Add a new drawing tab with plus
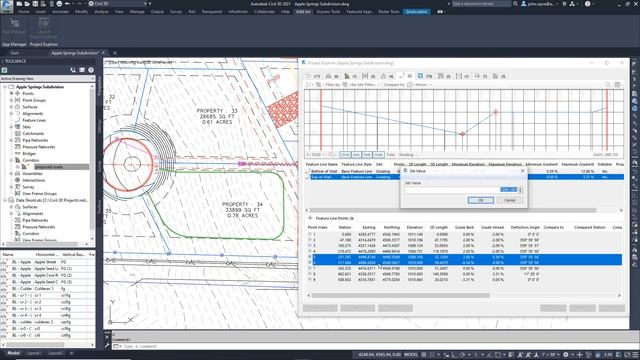 click(x=115, y=53)
